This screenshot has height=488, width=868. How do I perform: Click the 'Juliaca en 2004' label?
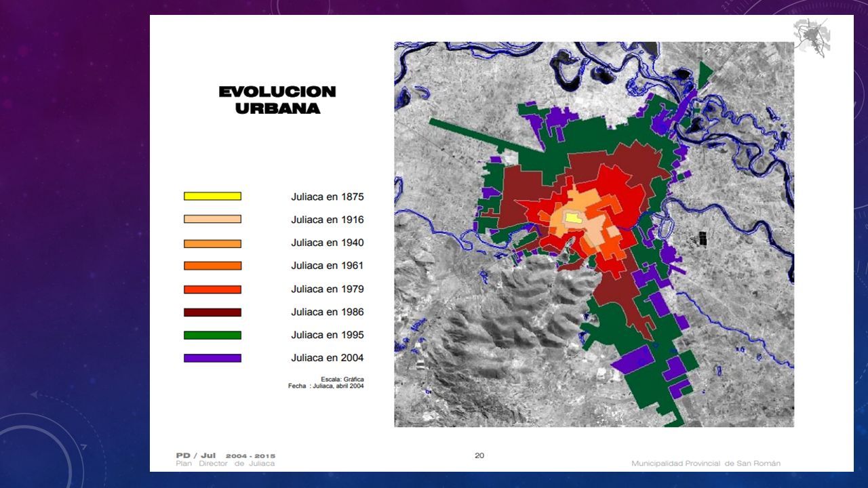click(328, 358)
